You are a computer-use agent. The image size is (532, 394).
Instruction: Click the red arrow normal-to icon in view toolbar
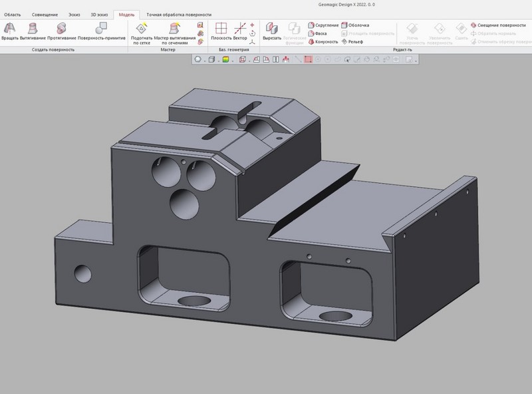[x=286, y=59]
